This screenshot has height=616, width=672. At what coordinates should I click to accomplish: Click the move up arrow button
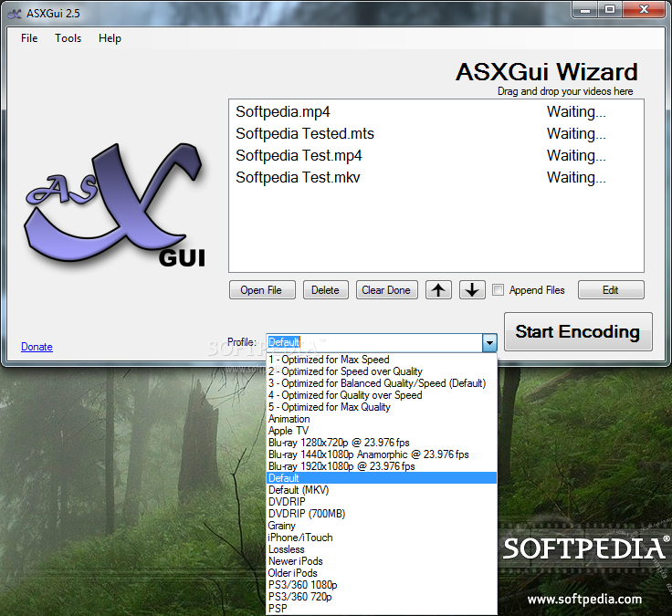pyautogui.click(x=438, y=290)
